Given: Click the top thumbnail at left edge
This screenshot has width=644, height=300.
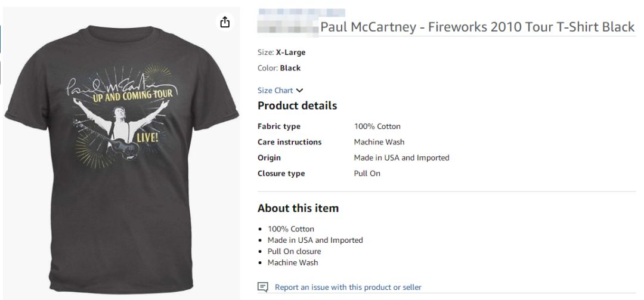Looking at the screenshot, I should [1, 42].
